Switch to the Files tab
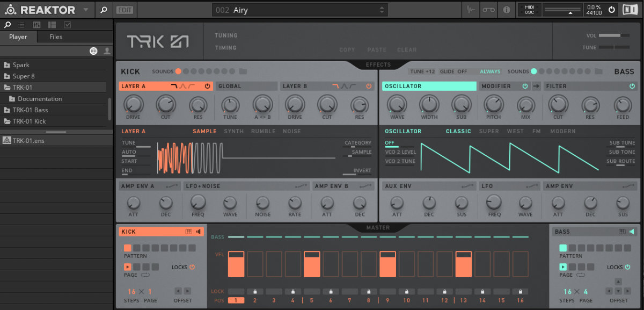This screenshot has height=310, width=644. [x=55, y=37]
